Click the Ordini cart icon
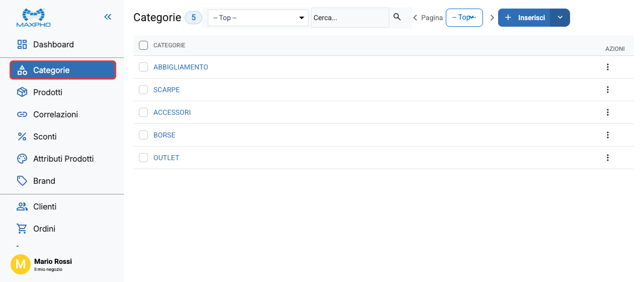The height and width of the screenshot is (282, 644). (22, 229)
